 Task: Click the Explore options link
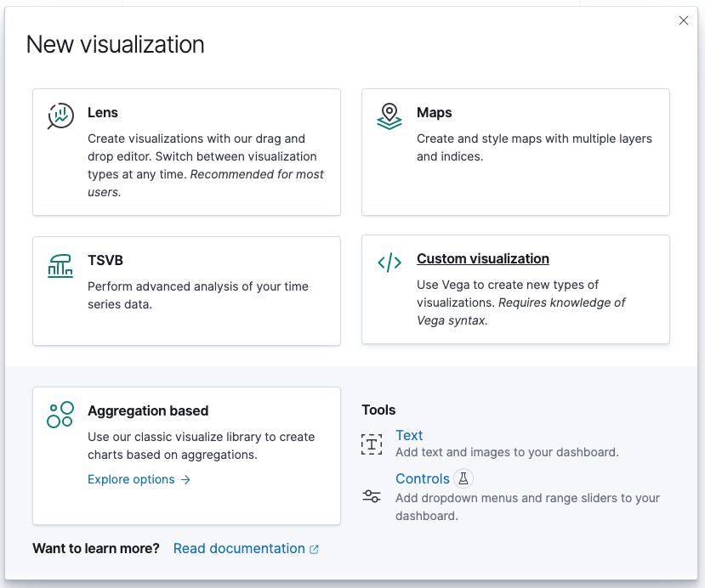coord(131,480)
